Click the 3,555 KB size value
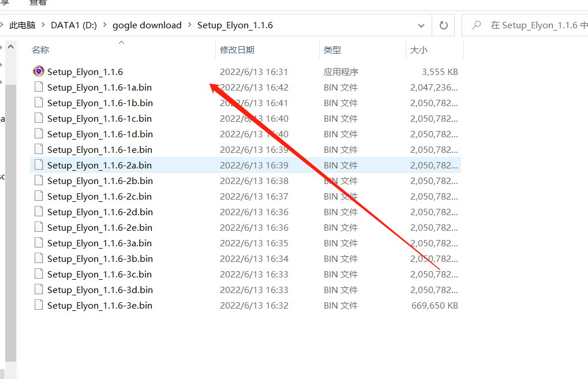Image resolution: width=588 pixels, height=379 pixels. (x=440, y=72)
